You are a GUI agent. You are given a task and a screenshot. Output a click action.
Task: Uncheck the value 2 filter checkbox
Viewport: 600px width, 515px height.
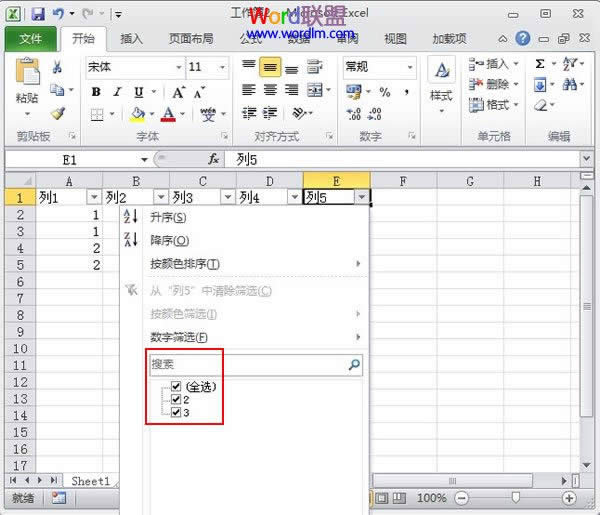(176, 399)
